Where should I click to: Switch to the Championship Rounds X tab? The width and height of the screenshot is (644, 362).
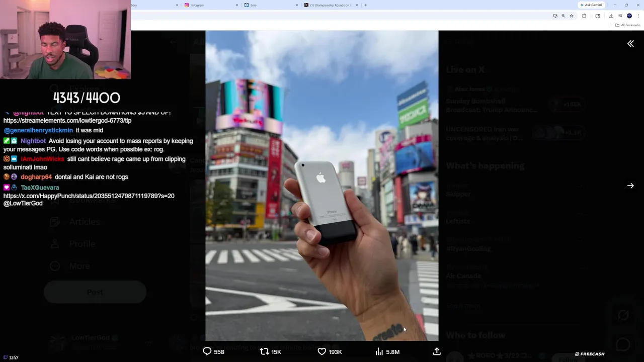[x=331, y=5]
